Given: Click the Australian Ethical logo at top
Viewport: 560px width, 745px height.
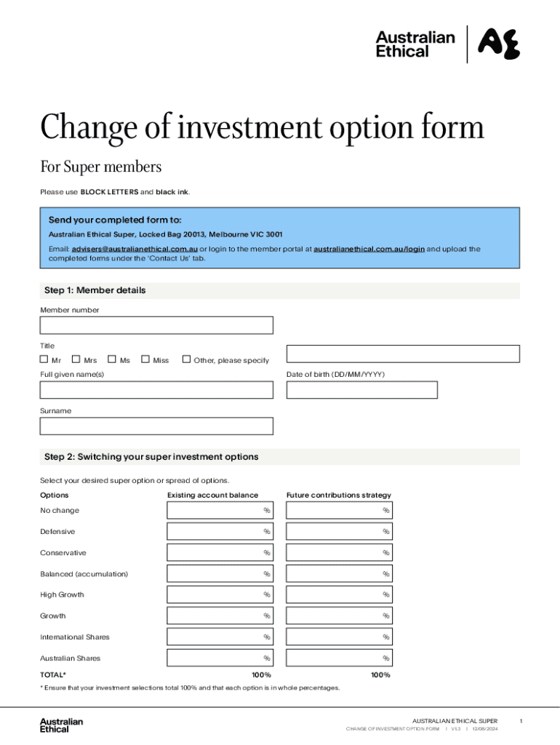Looking at the screenshot, I should tap(447, 44).
